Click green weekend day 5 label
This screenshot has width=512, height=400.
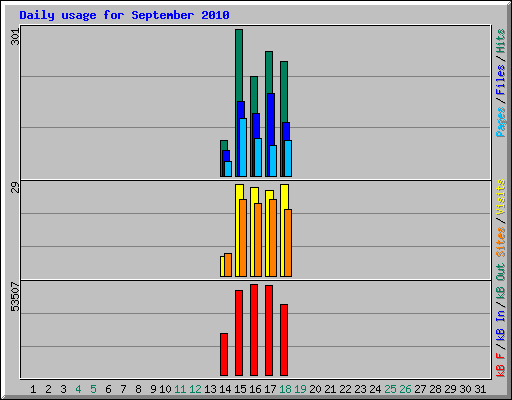(x=93, y=389)
